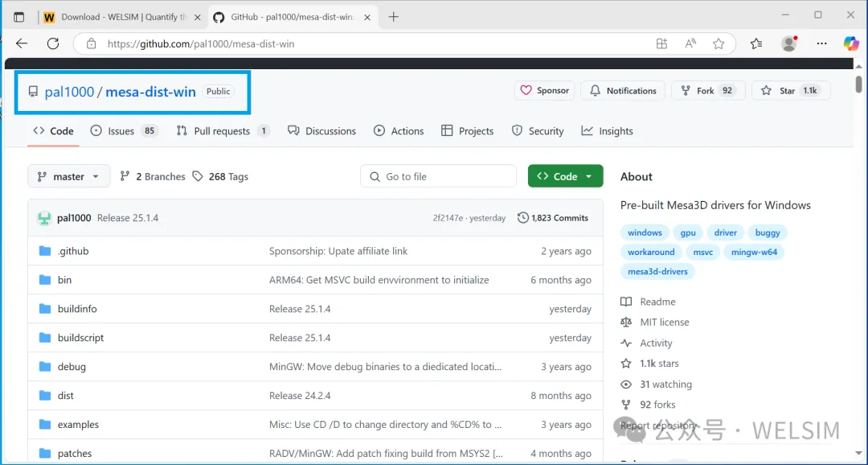Viewport: 868px width, 465px height.
Task: Add page to favorites star icon
Action: [x=719, y=43]
